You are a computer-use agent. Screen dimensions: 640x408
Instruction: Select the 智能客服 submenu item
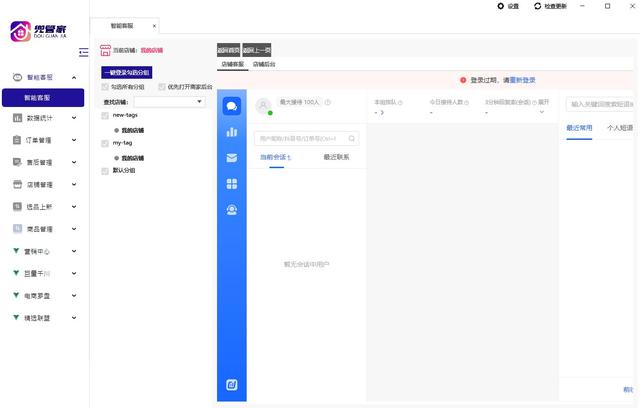43,98
